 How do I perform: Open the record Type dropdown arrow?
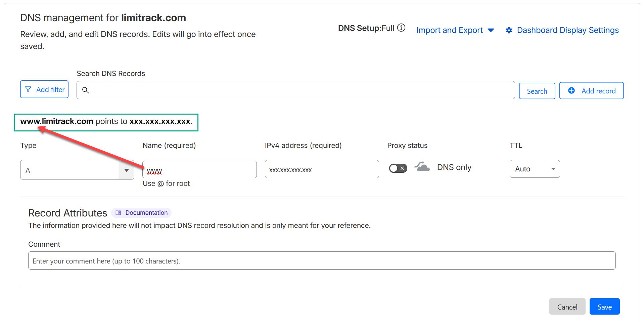click(126, 170)
